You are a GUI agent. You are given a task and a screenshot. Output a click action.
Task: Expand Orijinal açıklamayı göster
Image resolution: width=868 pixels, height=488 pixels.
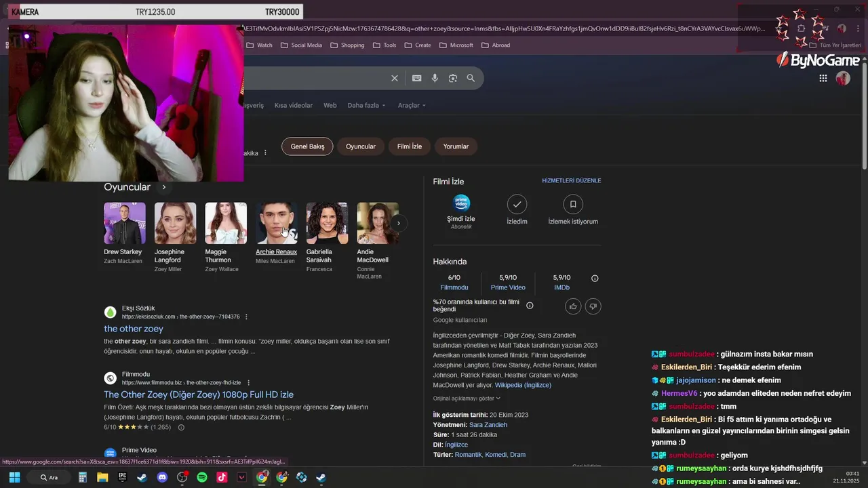tap(467, 399)
